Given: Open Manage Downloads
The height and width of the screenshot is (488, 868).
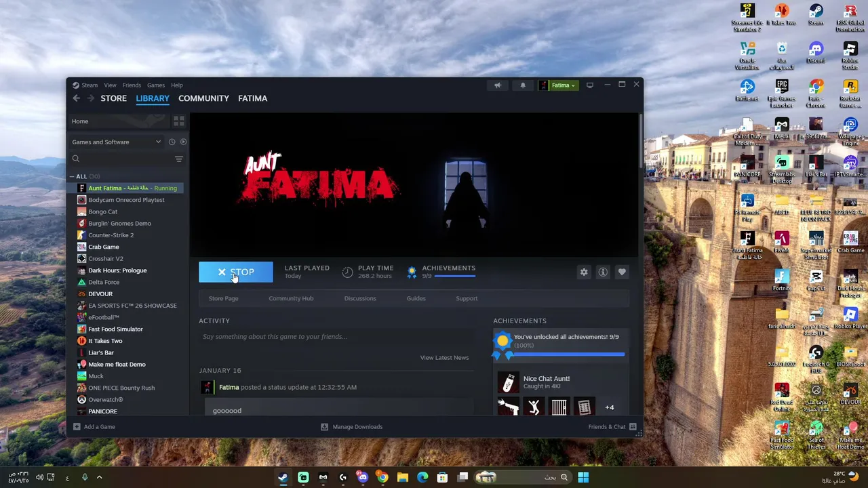Looking at the screenshot, I should click(x=351, y=427).
